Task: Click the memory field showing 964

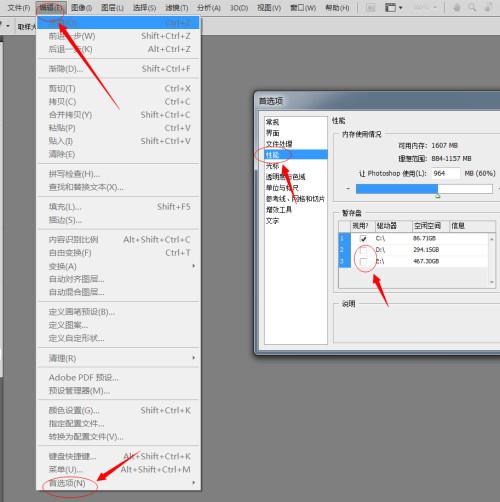Action: pos(446,173)
